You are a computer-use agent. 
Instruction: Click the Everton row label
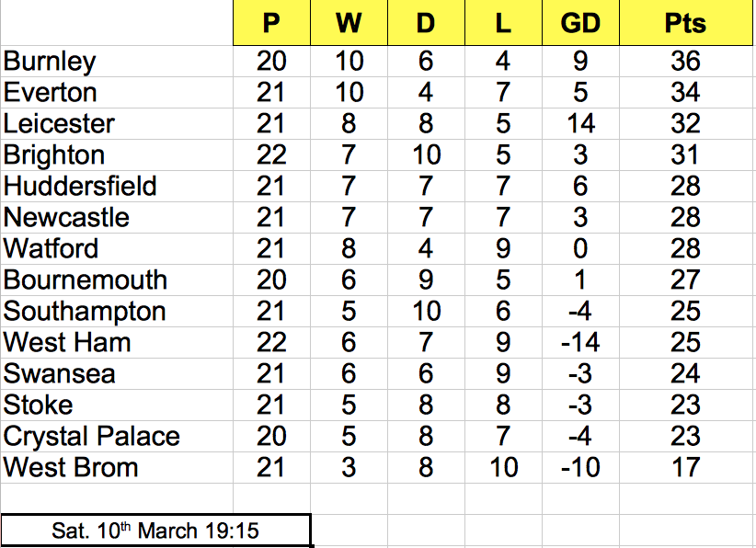pos(117,93)
